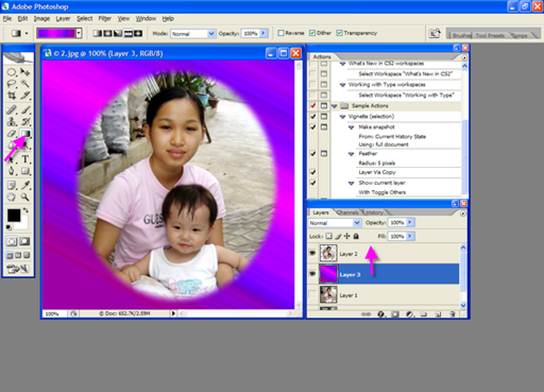Open the Layer menu
Viewport: 544px width, 392px height.
63,19
